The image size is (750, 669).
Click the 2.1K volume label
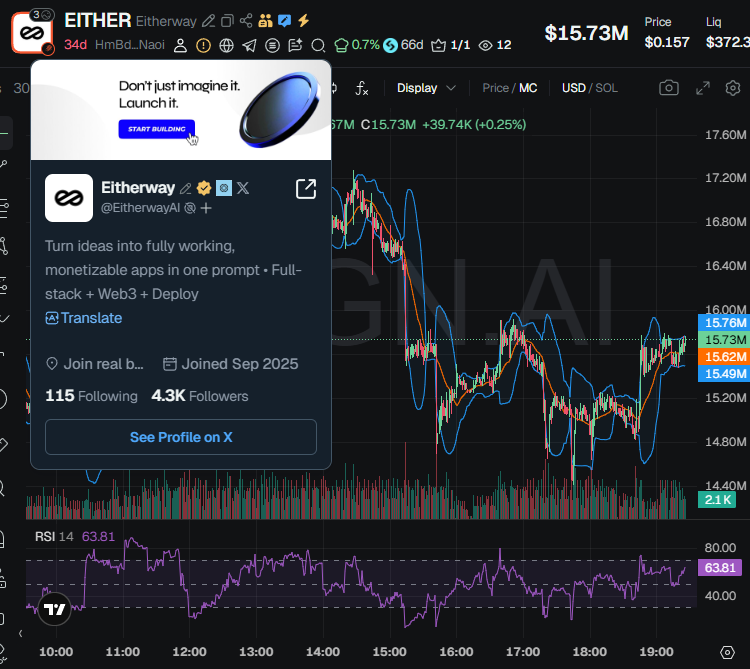pyautogui.click(x=717, y=500)
